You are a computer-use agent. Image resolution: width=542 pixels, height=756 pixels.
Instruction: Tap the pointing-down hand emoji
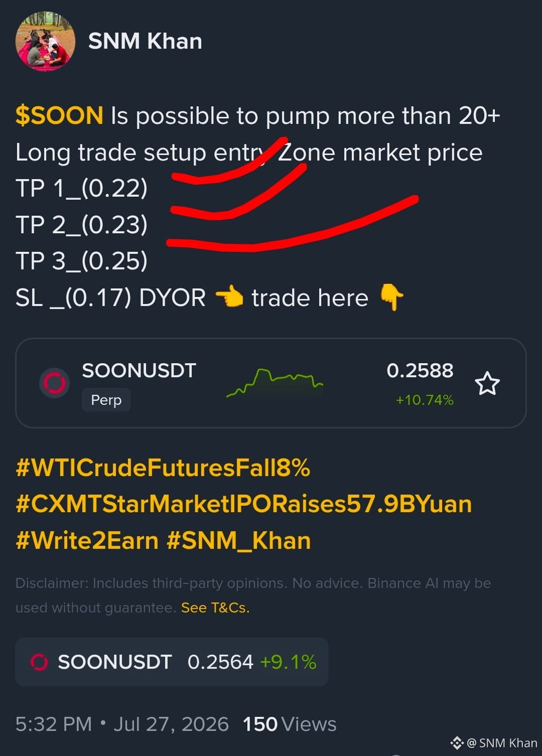(x=391, y=297)
